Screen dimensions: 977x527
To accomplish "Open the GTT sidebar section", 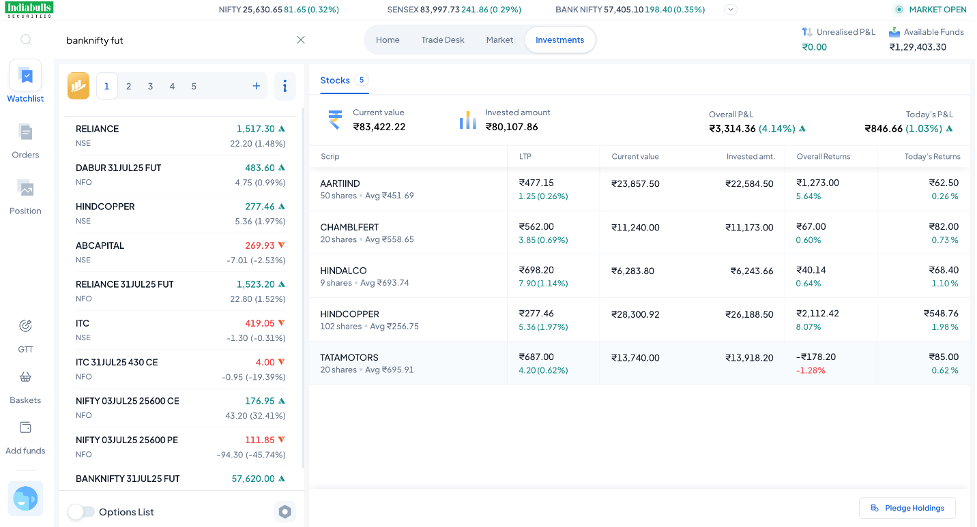I will 26,336.
